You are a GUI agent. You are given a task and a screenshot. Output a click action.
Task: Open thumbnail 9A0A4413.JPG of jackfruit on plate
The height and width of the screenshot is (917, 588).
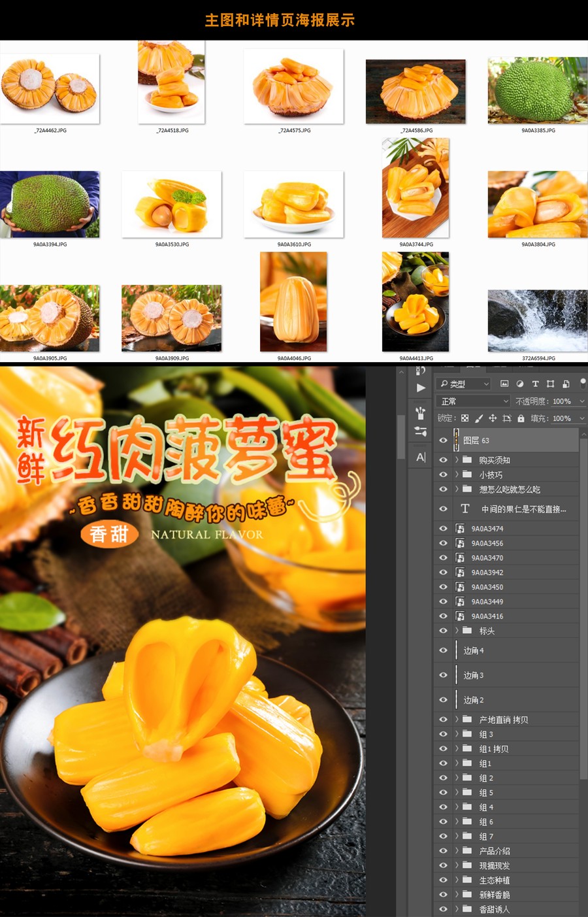[416, 301]
